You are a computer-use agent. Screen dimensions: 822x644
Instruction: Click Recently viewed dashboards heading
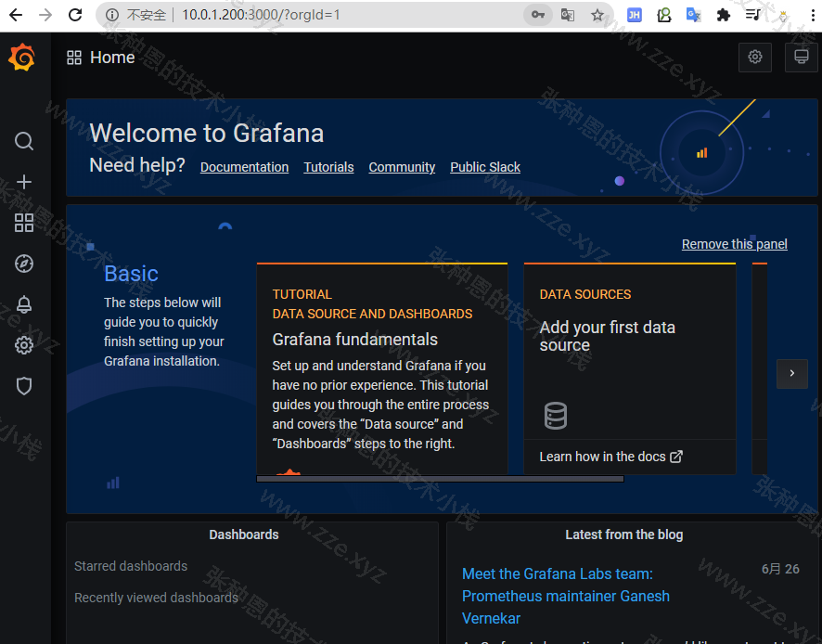156,598
